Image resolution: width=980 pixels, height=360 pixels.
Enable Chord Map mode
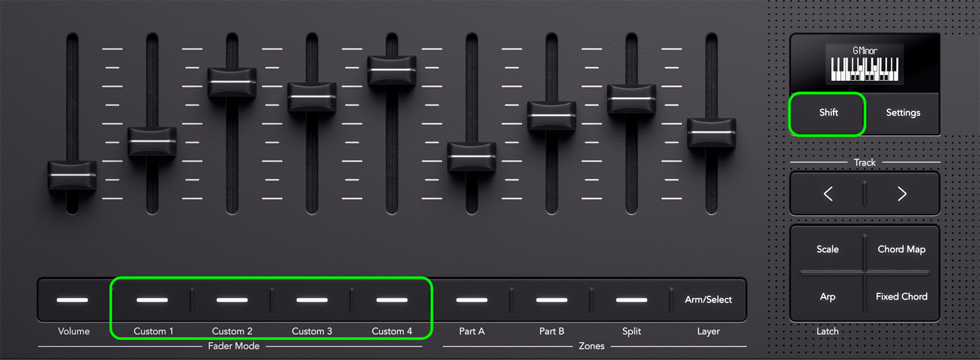point(901,249)
